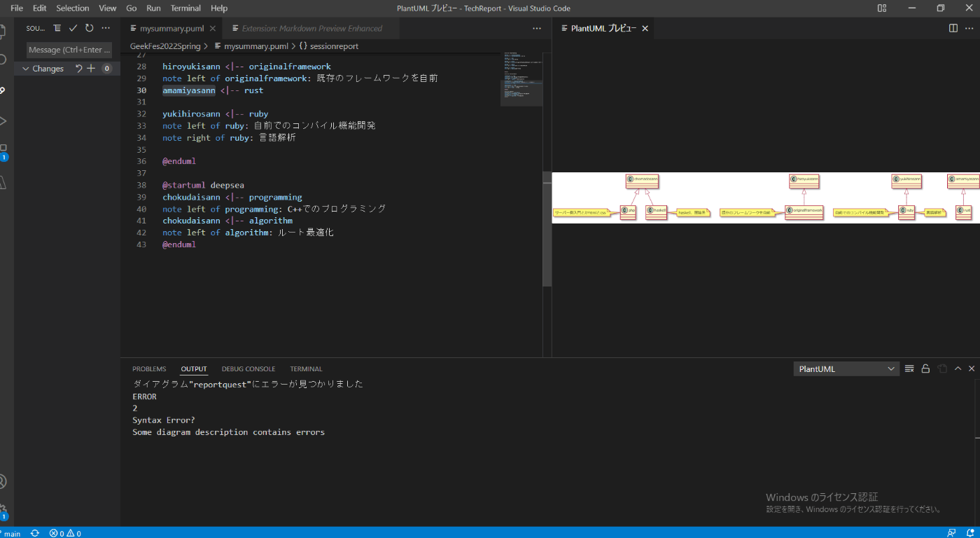Select PlantUML output channel dropdown

point(846,369)
